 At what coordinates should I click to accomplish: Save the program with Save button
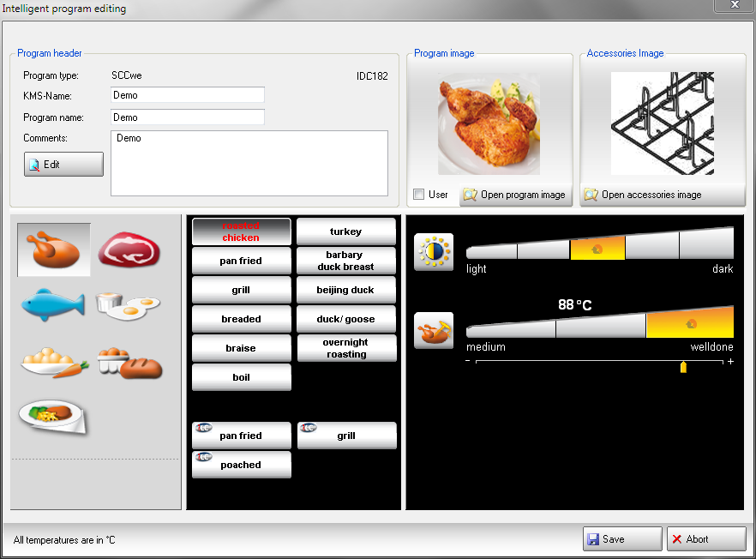[x=622, y=539]
